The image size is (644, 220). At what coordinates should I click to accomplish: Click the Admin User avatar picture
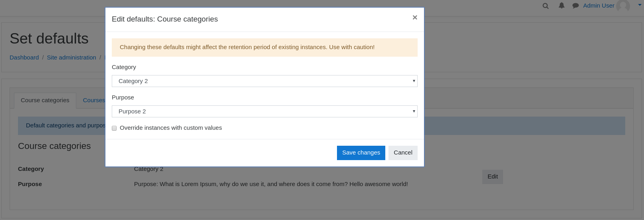pyautogui.click(x=623, y=6)
